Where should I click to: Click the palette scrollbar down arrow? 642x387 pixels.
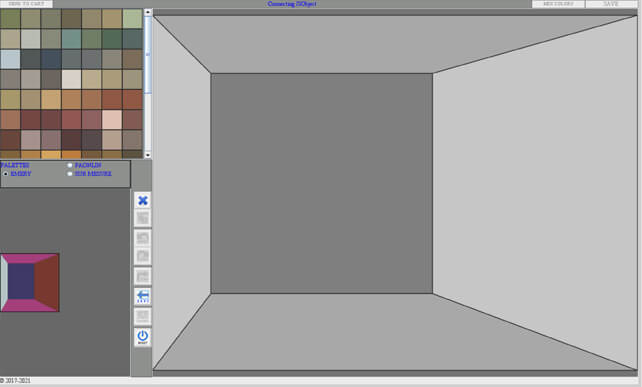coord(148,155)
